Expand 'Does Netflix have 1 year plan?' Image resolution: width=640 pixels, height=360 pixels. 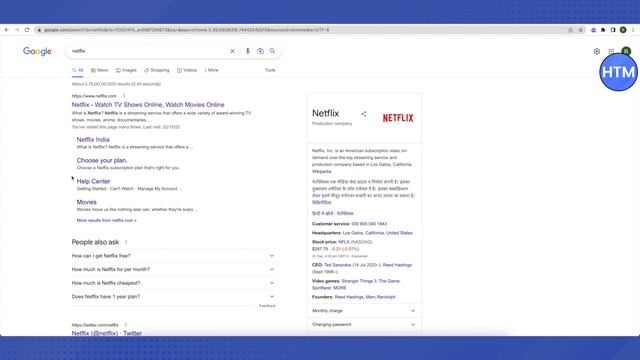tap(173, 297)
